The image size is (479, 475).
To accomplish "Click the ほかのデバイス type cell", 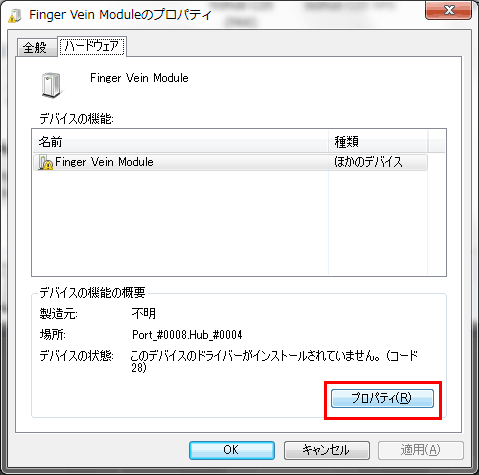I will coord(368,162).
